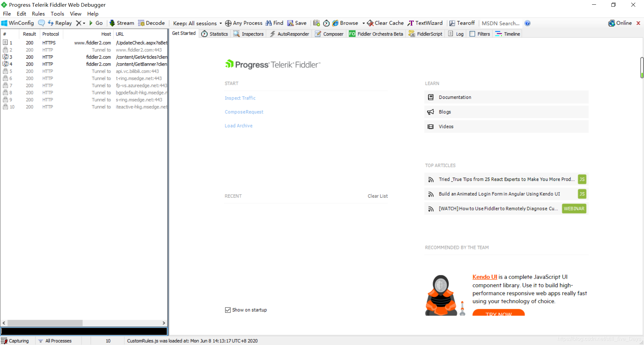Toggle Stream mode
The image size is (644, 345).
[122, 23]
